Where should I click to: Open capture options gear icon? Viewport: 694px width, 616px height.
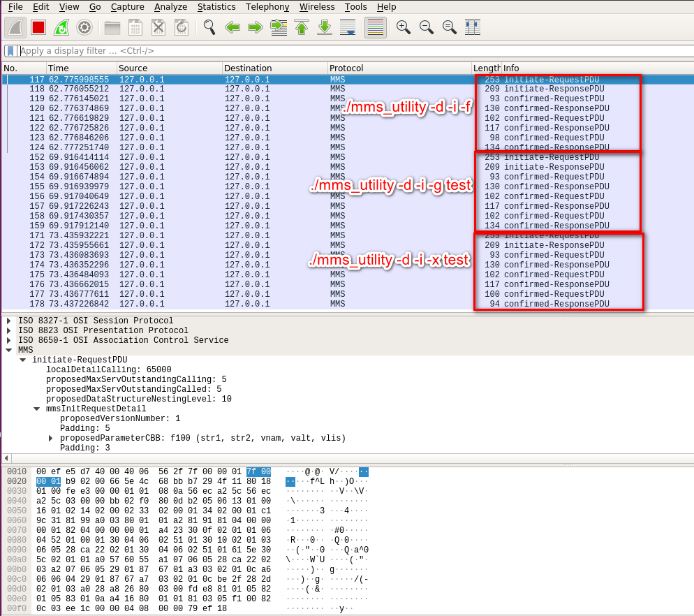(x=84, y=27)
